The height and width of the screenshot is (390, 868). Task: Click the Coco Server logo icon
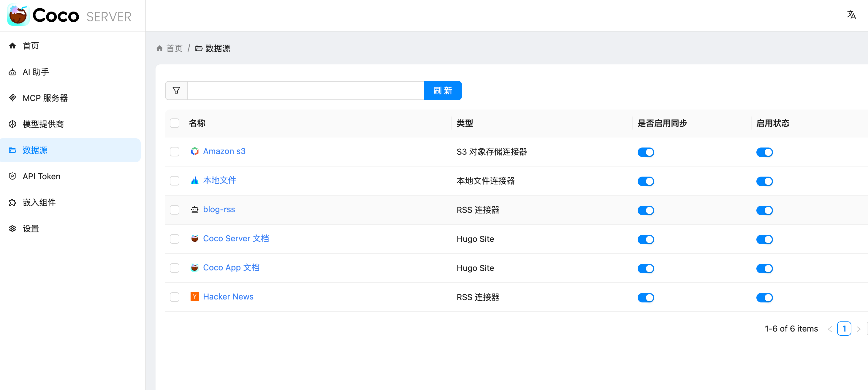18,15
